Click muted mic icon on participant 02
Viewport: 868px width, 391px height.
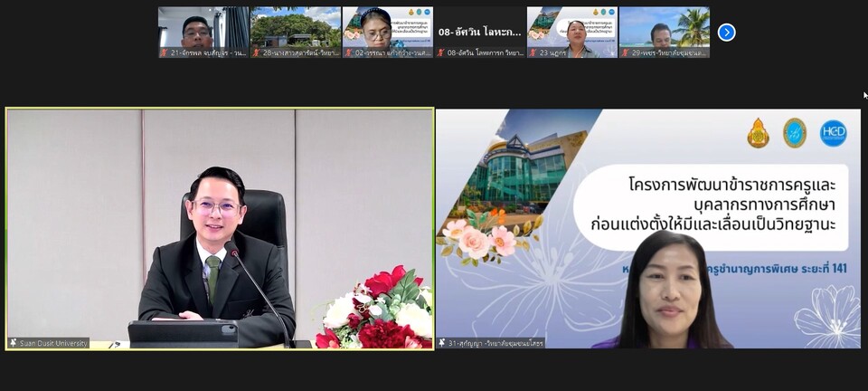coord(348,52)
